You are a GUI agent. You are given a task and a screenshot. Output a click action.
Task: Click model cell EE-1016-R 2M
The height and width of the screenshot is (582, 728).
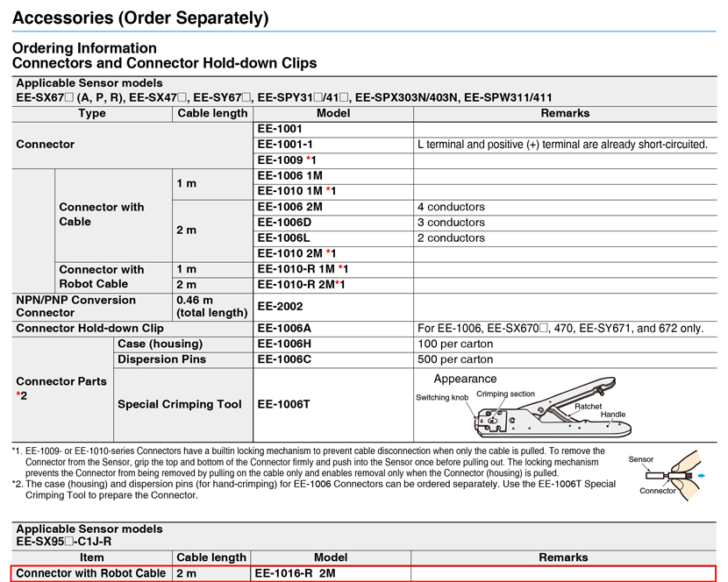tap(331, 573)
